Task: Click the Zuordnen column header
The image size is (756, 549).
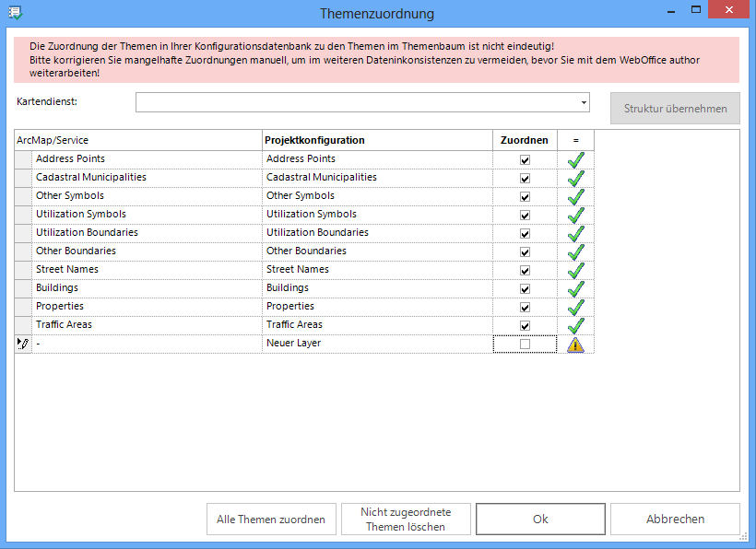Action: (524, 140)
